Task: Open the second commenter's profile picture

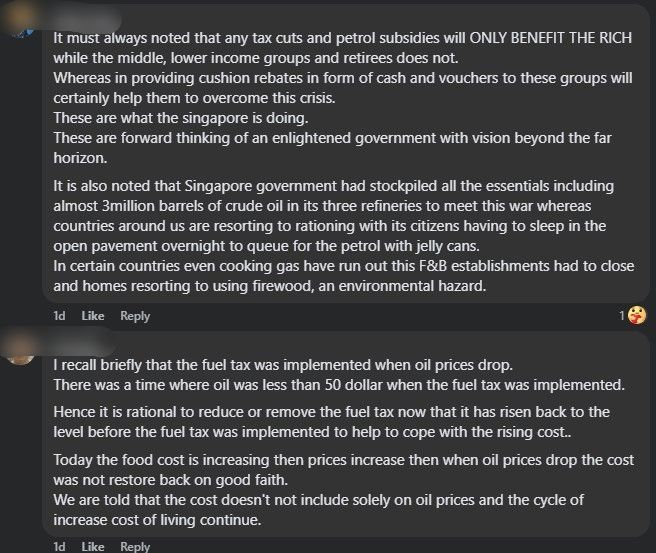Action: [x=19, y=348]
